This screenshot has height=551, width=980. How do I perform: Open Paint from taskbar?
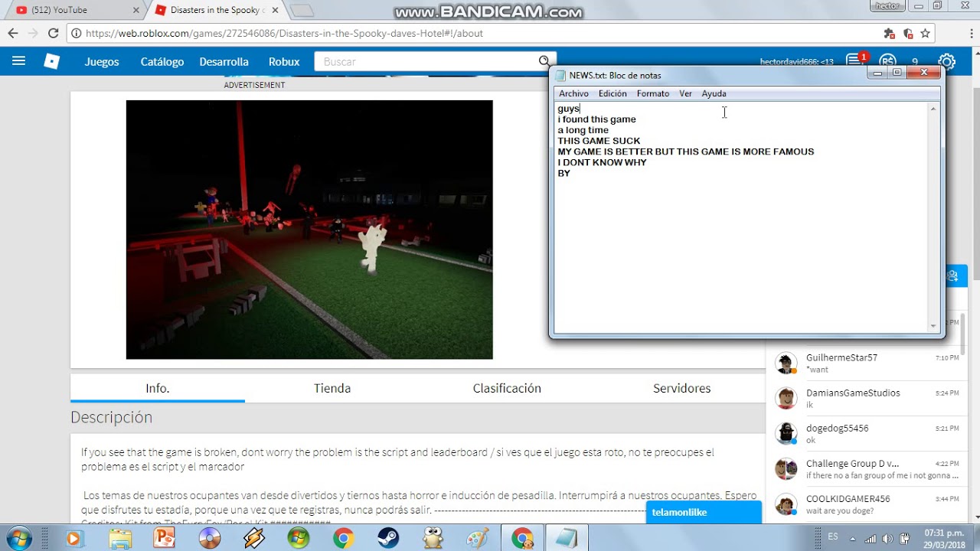[x=478, y=538]
